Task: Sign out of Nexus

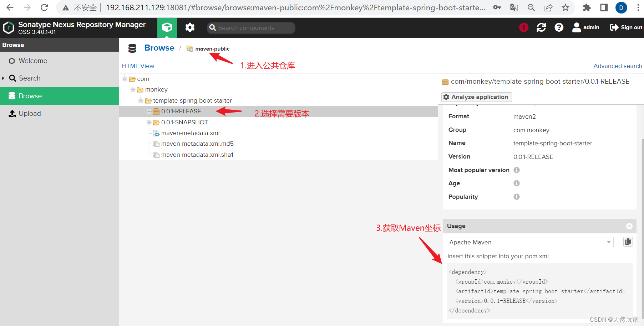Action: click(626, 27)
